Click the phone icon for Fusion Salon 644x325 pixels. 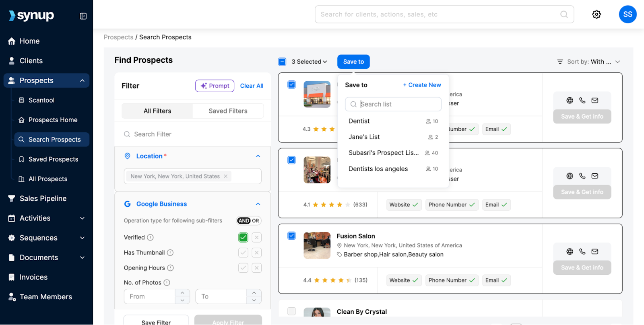pyautogui.click(x=582, y=251)
